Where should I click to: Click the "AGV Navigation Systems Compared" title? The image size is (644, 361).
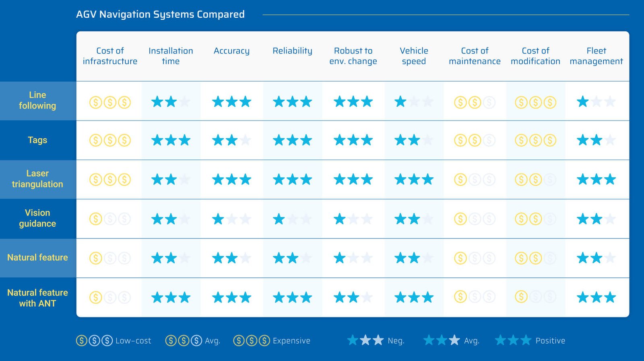160,14
